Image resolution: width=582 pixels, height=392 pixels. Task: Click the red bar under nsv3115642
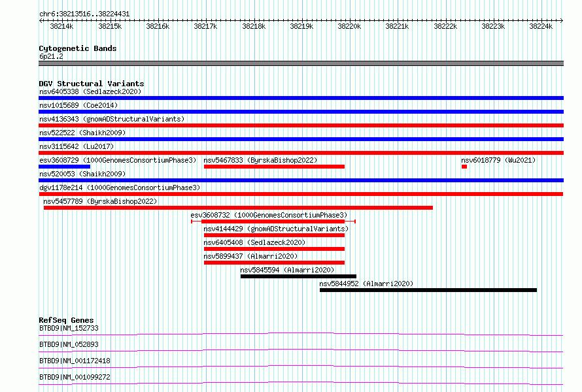click(x=301, y=153)
